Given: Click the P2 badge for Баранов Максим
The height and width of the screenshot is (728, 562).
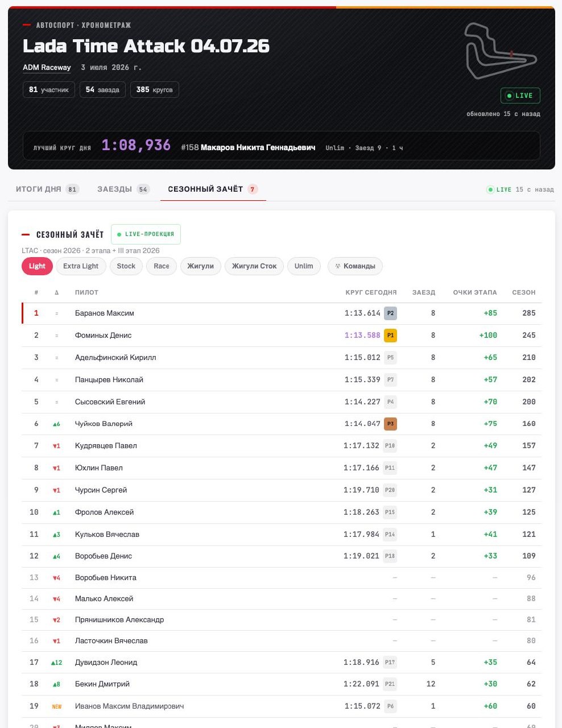Looking at the screenshot, I should click(390, 313).
